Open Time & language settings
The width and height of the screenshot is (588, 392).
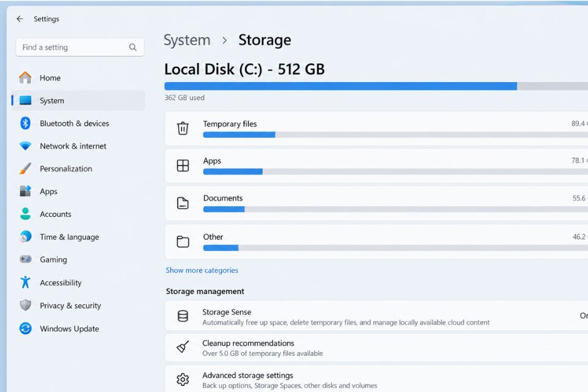(x=78, y=236)
